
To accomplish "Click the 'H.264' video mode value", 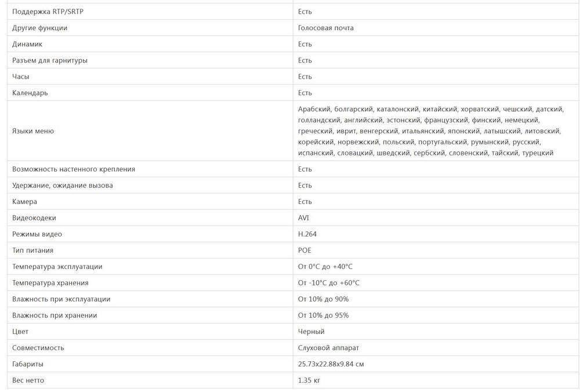I will tap(307, 234).
